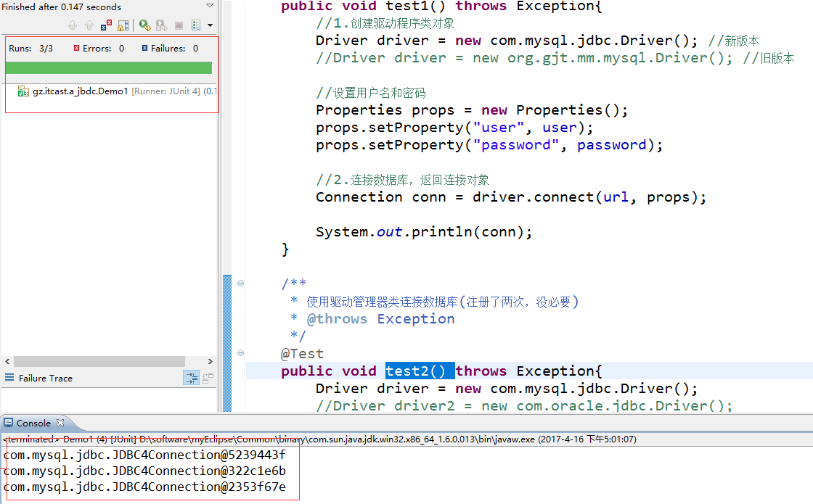Image resolution: width=813 pixels, height=504 pixels.
Task: Click the JUnit test suite icon beside Demo1
Action: [x=23, y=91]
